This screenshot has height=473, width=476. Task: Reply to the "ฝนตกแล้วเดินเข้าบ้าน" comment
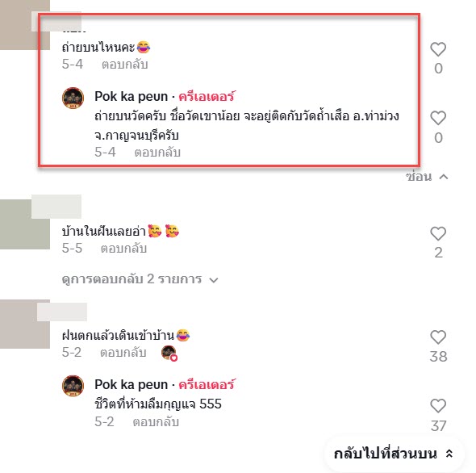click(123, 353)
